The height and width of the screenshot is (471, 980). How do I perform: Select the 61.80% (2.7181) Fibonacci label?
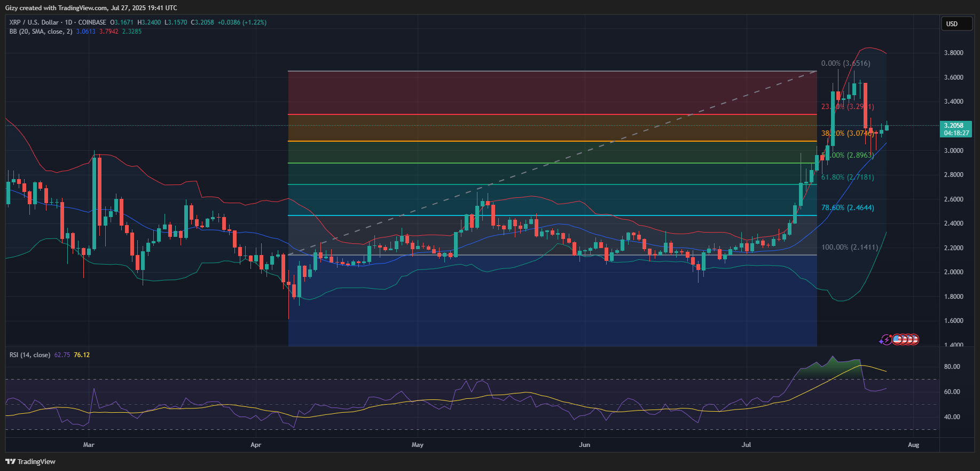[x=848, y=177]
